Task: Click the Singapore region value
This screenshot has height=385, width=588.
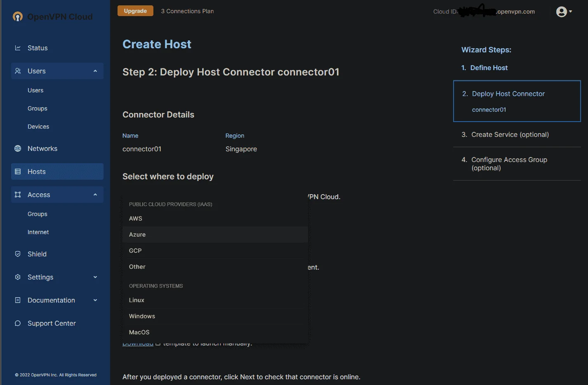Action: click(x=241, y=149)
